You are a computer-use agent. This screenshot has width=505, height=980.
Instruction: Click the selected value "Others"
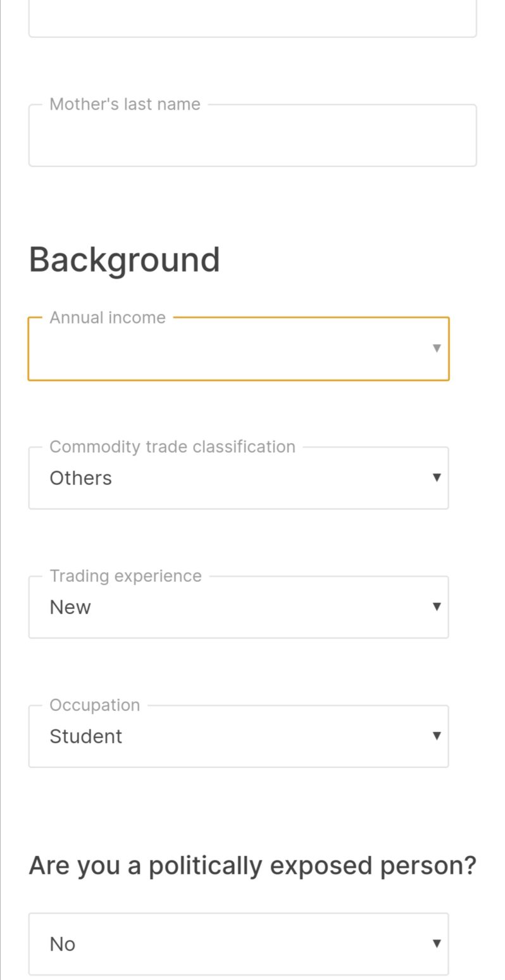tap(80, 479)
